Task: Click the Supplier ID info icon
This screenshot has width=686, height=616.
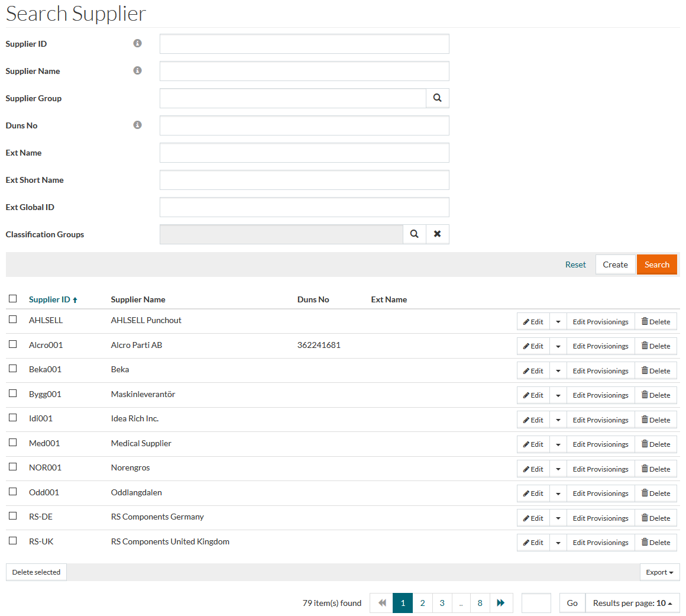Action: tap(137, 43)
